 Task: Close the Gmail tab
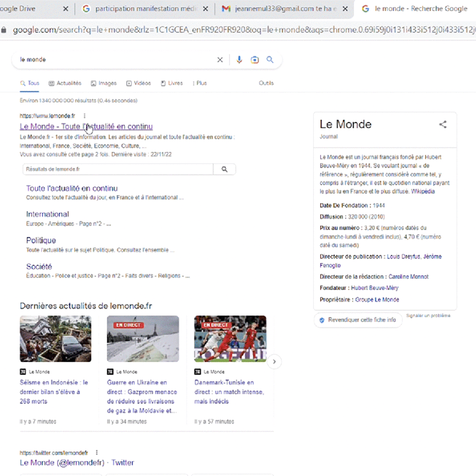coord(345,9)
